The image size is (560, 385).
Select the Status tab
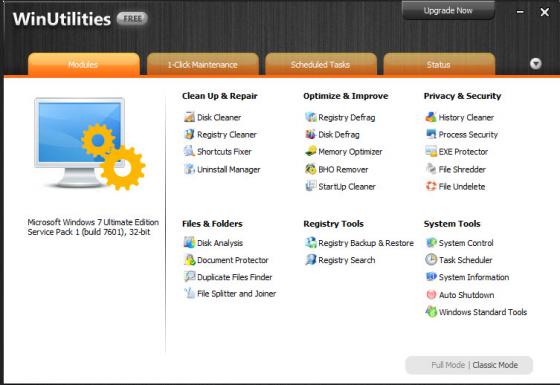[x=439, y=64]
